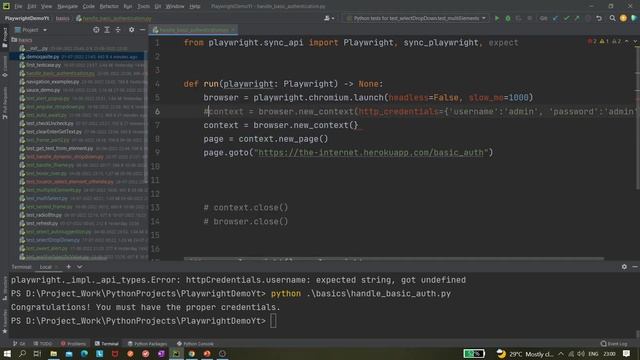Click the Git commit checkmark icon
The width and height of the screenshot is (640, 360).
click(x=566, y=18)
